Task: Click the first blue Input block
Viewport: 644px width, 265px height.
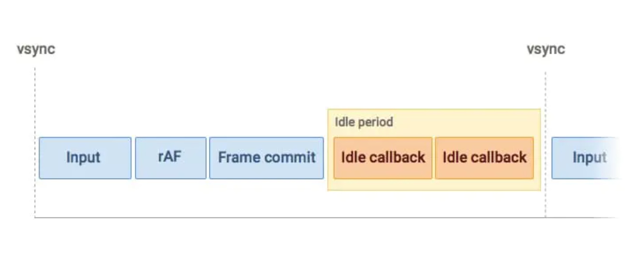Action: [85, 158]
